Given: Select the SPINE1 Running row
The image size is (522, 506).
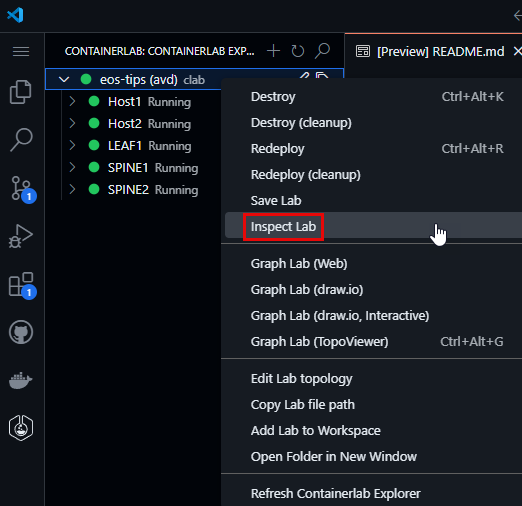Looking at the screenshot, I should pos(133,167).
